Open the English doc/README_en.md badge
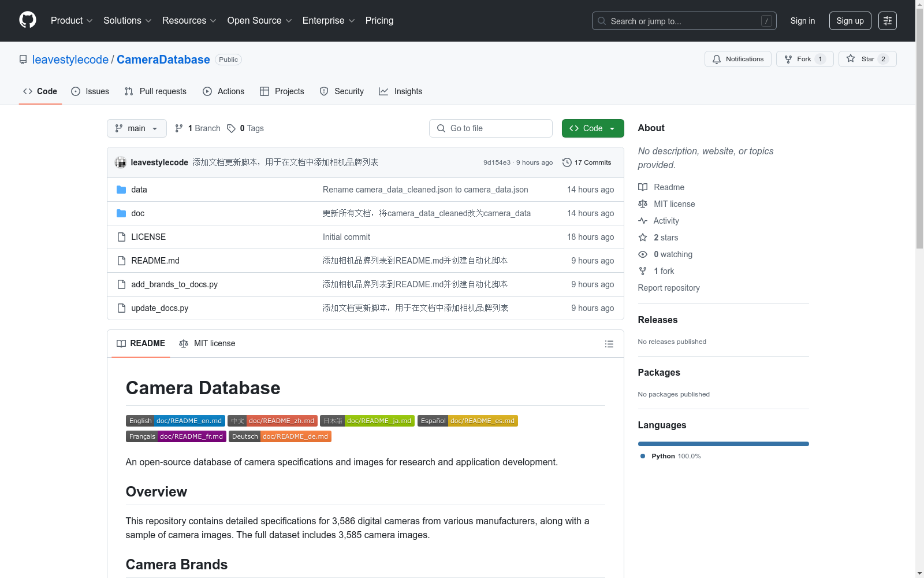The width and height of the screenshot is (924, 578). coord(176,421)
